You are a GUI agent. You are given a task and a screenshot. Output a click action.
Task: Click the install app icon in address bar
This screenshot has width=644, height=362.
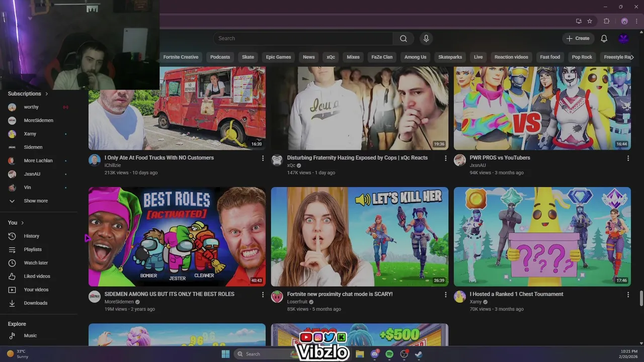(579, 21)
